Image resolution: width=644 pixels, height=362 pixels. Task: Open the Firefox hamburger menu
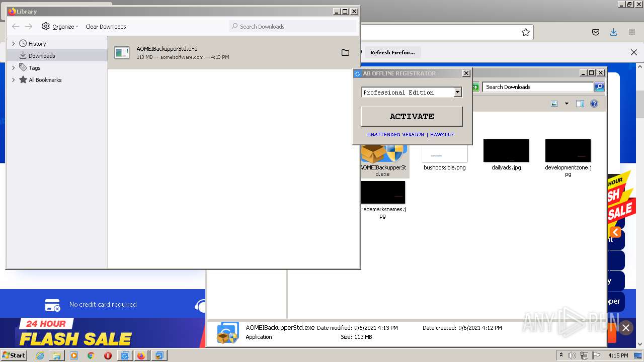[x=632, y=32]
